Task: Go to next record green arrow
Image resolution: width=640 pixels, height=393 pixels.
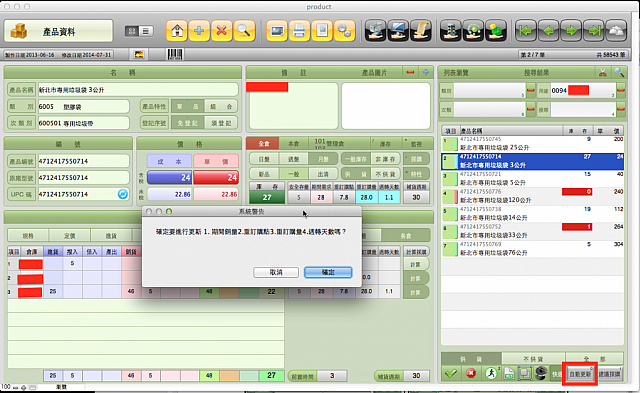Action: coord(571,31)
